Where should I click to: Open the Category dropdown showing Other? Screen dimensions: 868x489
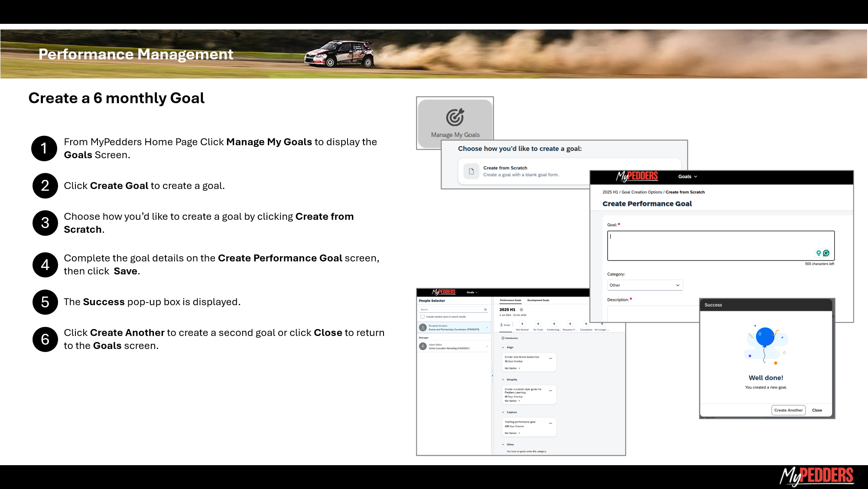pyautogui.click(x=645, y=285)
